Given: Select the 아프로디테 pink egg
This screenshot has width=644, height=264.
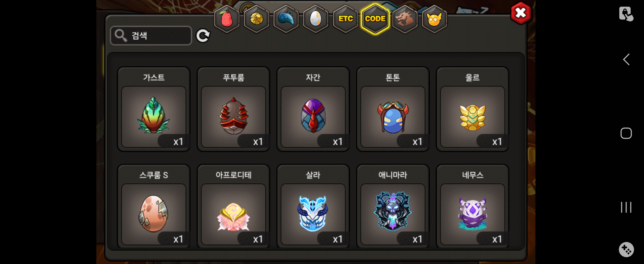Looking at the screenshot, I should point(233,206).
